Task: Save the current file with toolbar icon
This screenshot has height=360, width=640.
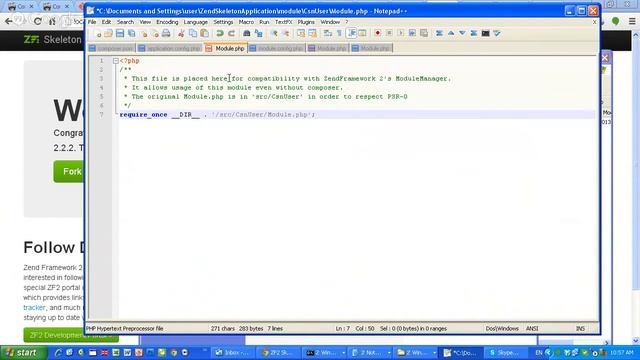Action: point(120,33)
